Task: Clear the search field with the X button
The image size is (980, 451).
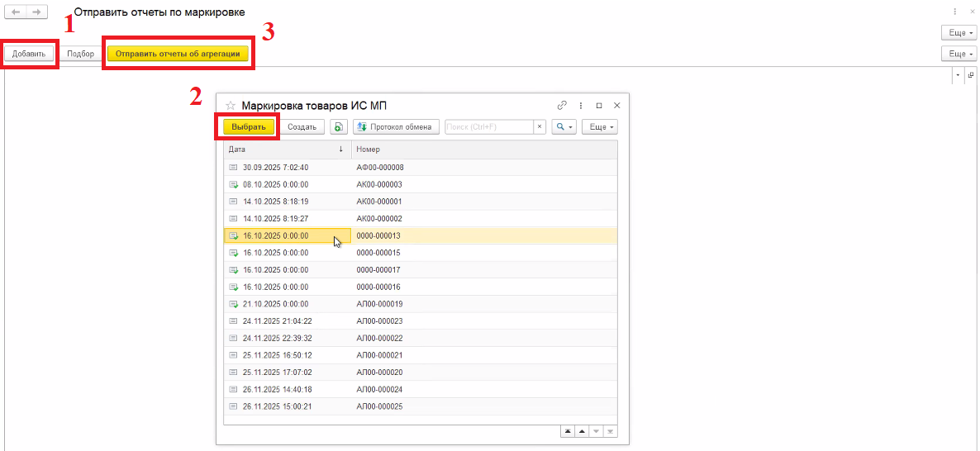Action: tap(540, 127)
